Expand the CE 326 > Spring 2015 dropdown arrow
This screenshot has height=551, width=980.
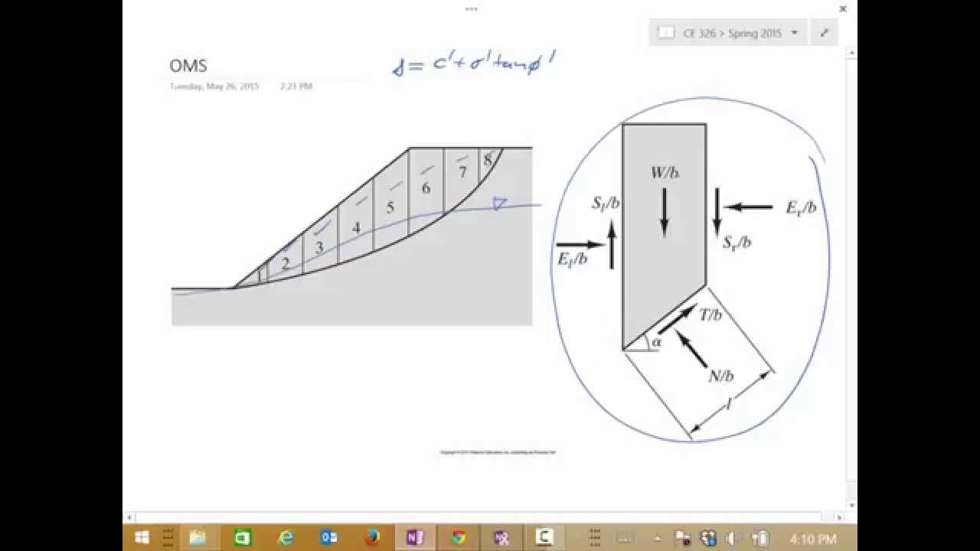click(x=794, y=33)
